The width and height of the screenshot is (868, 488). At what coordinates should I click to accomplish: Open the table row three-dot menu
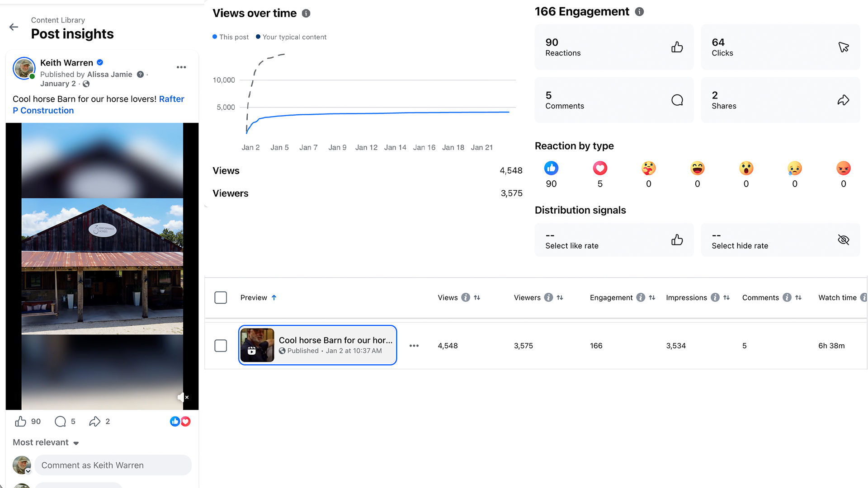pos(414,346)
